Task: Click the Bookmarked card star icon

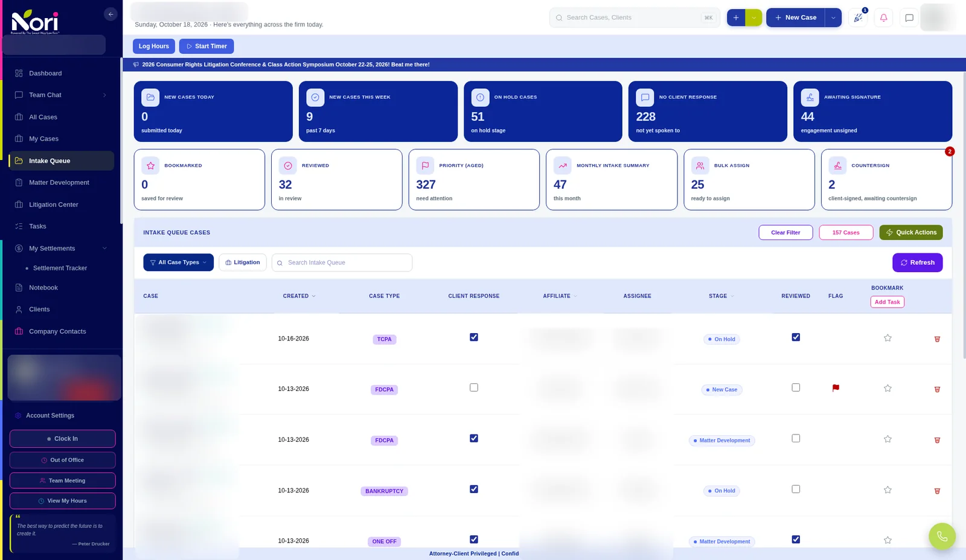Action: (x=150, y=165)
